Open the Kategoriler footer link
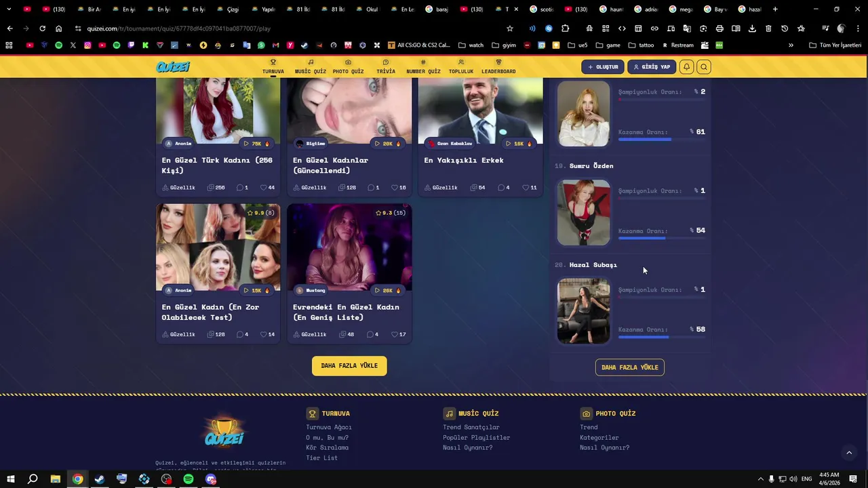This screenshot has width=868, height=488. point(599,437)
